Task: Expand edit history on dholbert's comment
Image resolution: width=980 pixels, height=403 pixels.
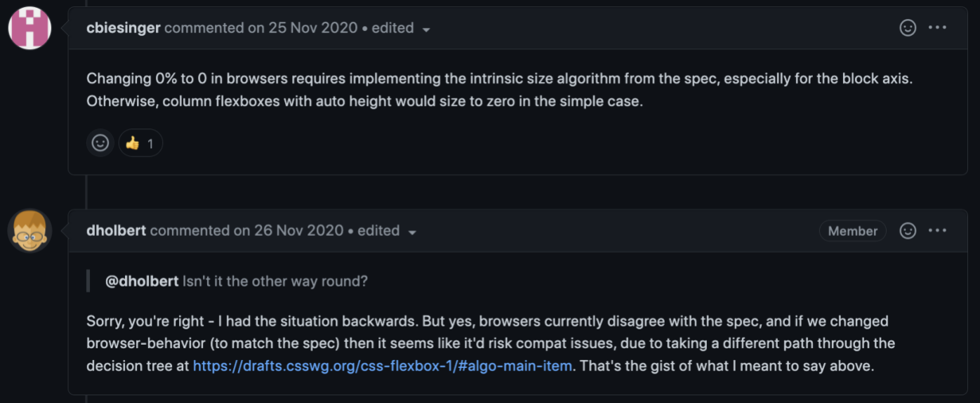Action: coord(388,231)
